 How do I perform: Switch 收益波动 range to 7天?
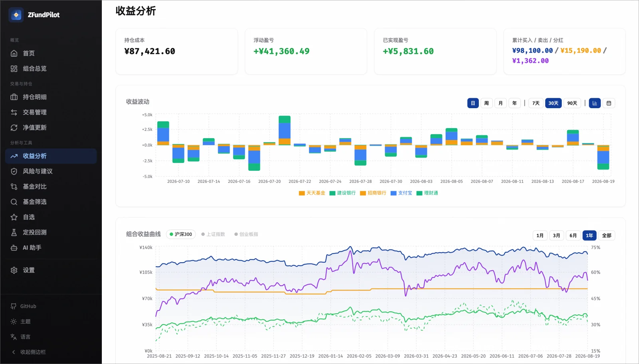tap(536, 103)
